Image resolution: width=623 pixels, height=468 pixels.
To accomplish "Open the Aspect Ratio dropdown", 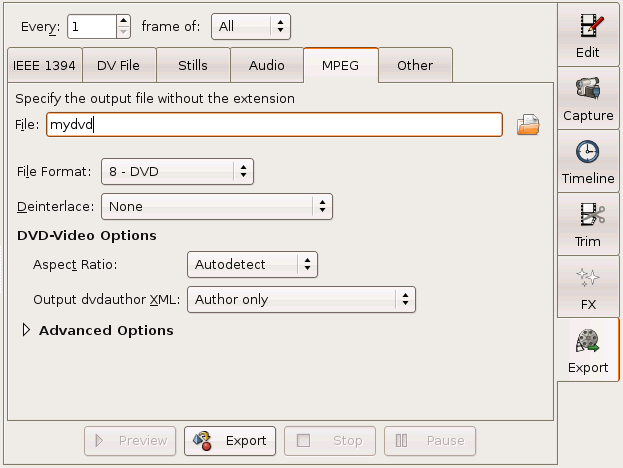I will tap(252, 265).
